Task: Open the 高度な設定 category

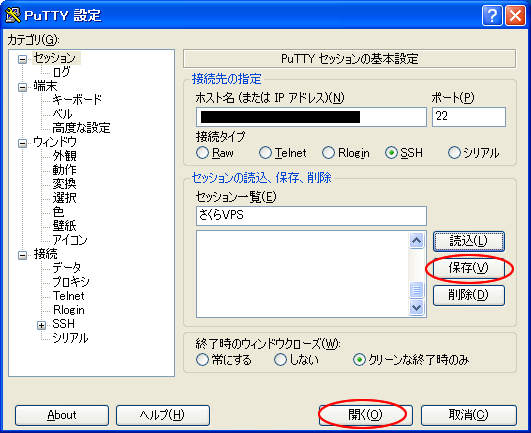Action: click(81, 128)
